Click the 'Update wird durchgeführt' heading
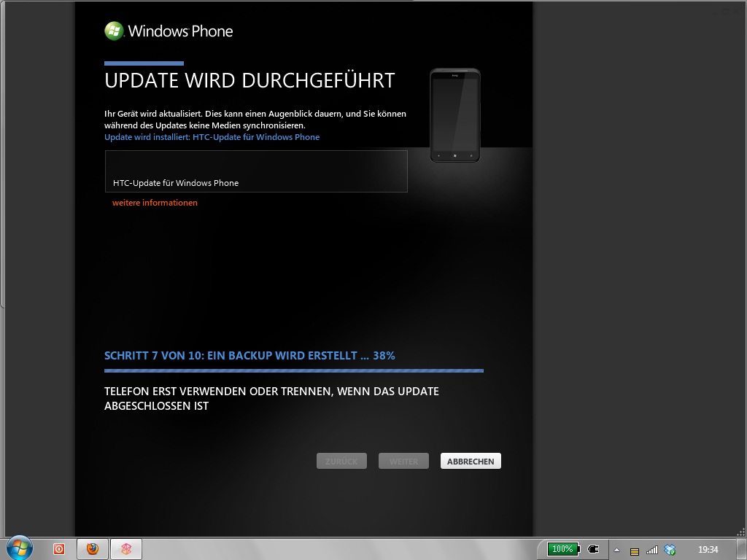The image size is (747, 560). click(249, 80)
